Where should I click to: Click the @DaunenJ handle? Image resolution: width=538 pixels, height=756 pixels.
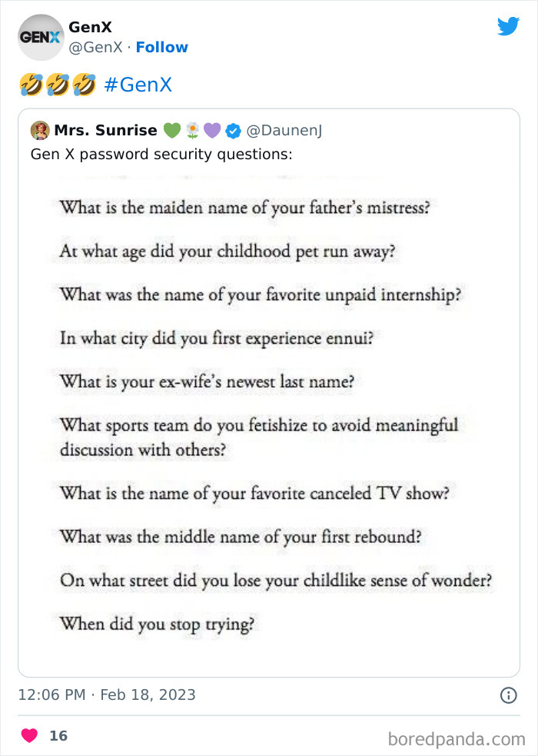point(284,130)
